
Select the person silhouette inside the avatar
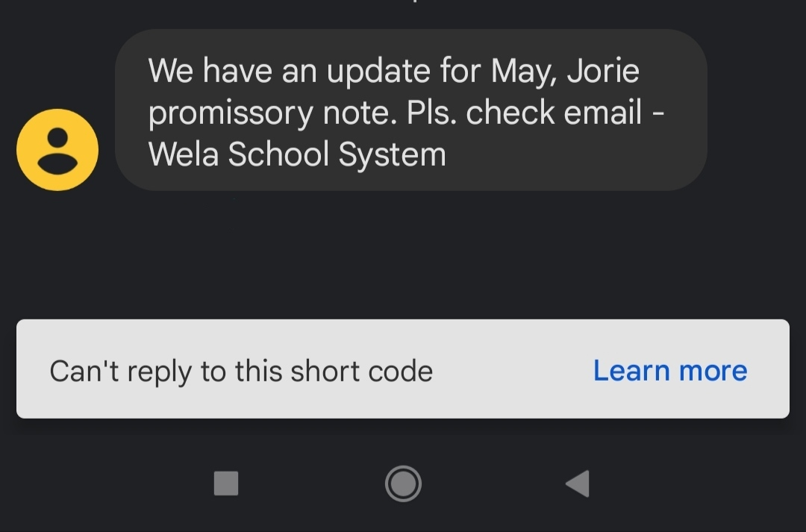(x=57, y=151)
